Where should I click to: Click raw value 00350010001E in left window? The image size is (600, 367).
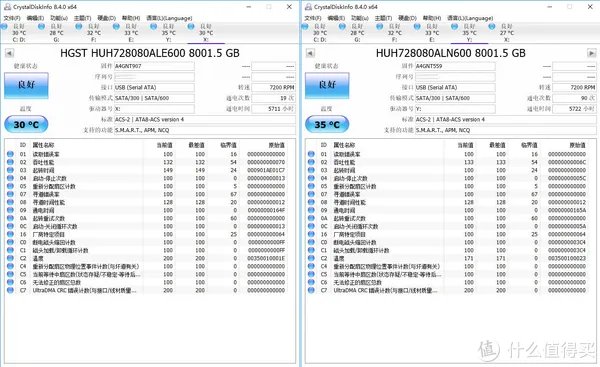[x=266, y=258]
